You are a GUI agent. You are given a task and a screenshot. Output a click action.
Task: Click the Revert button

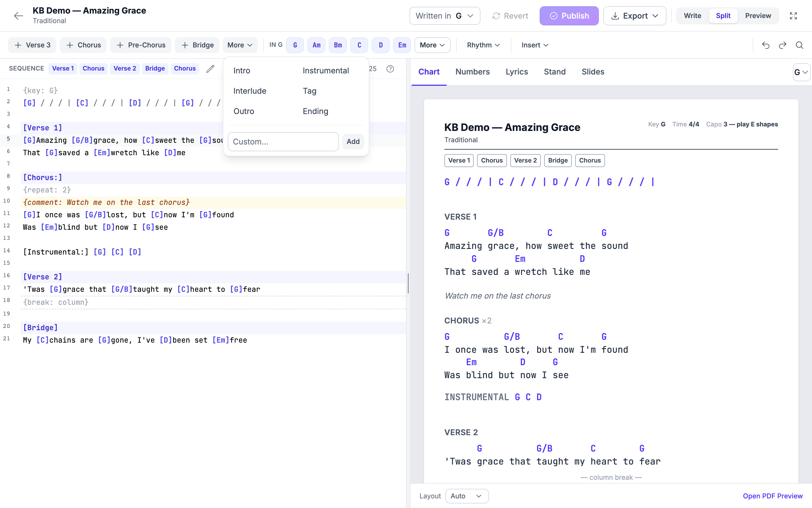coord(510,16)
